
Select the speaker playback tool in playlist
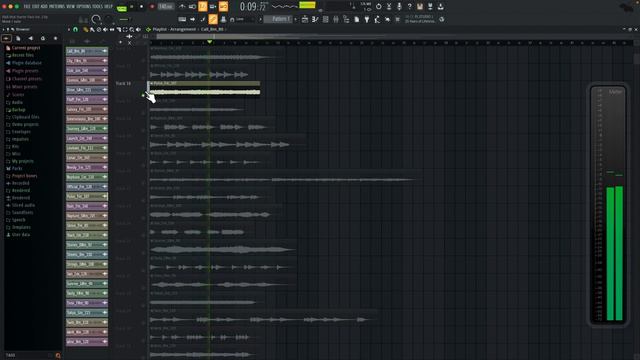pos(138,29)
